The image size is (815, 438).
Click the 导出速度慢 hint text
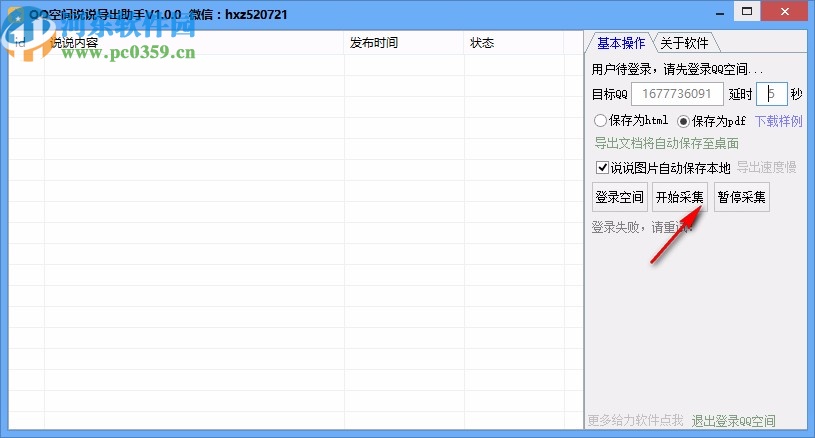[x=767, y=167]
